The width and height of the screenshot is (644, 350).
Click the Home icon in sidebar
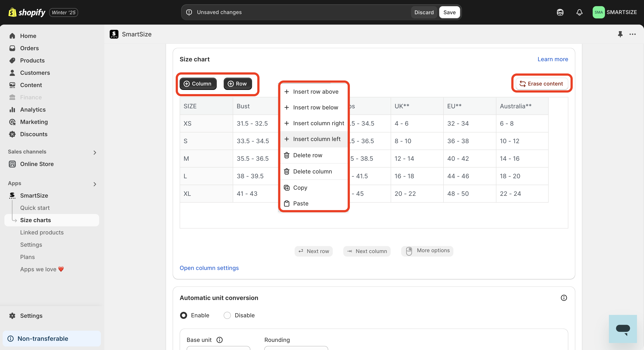tap(12, 36)
